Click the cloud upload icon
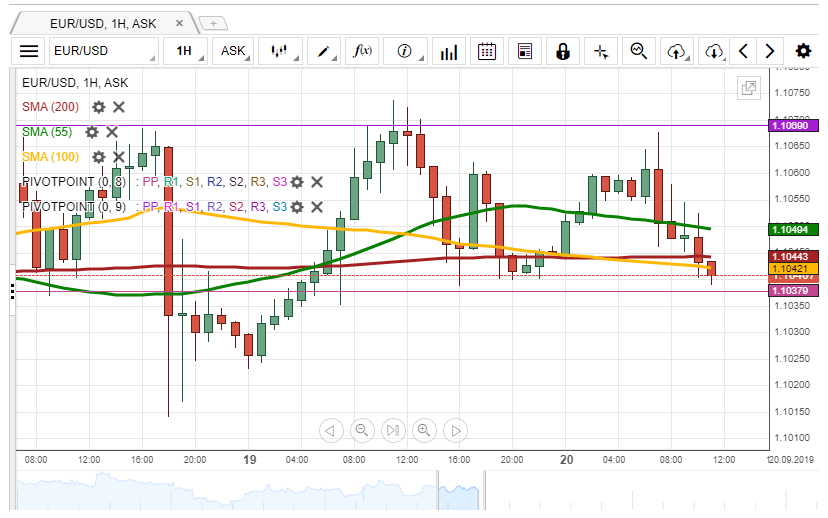Image resolution: width=828 pixels, height=518 pixels. click(677, 51)
